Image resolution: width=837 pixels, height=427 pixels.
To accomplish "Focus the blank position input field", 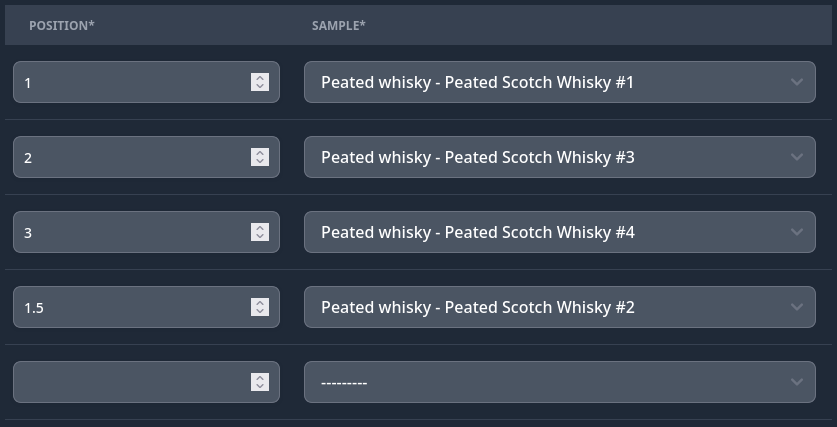I will tap(146, 382).
